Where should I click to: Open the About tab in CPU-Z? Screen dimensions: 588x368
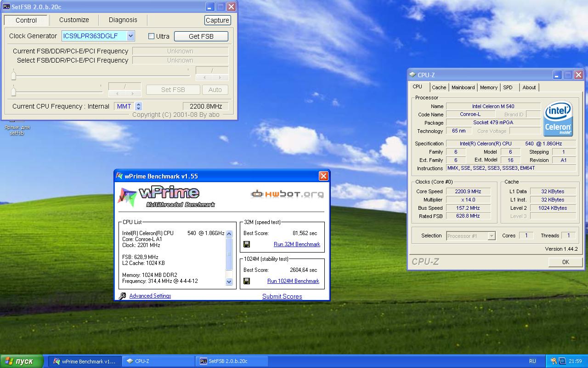point(529,87)
